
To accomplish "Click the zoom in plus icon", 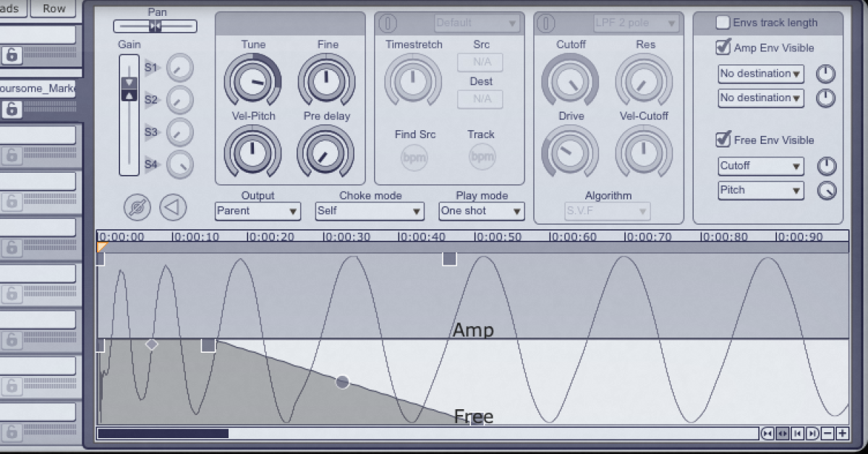I will click(x=842, y=433).
